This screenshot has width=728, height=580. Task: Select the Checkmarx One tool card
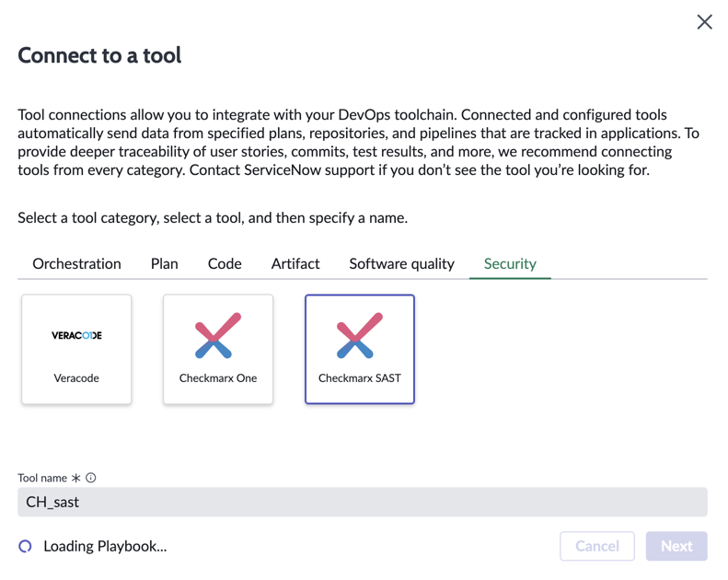[218, 349]
